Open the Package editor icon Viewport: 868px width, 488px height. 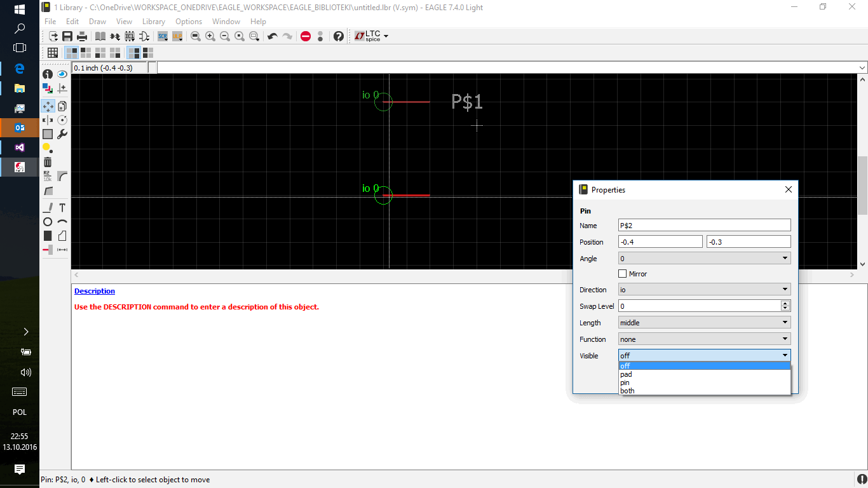pos(130,36)
